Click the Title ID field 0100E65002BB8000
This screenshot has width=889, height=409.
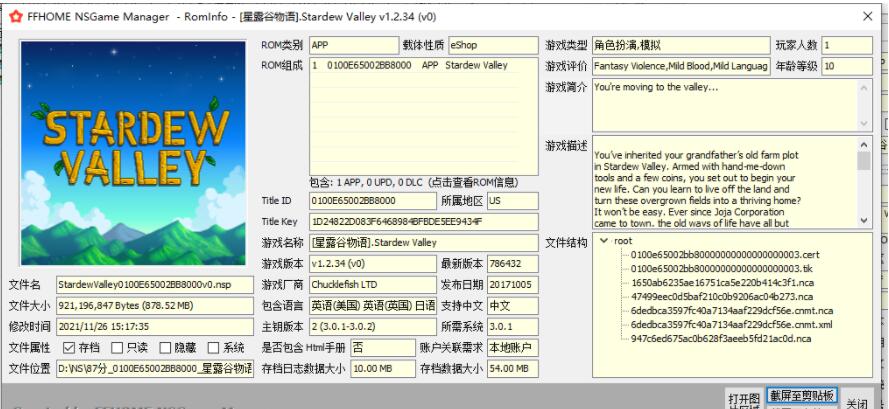coord(373,201)
